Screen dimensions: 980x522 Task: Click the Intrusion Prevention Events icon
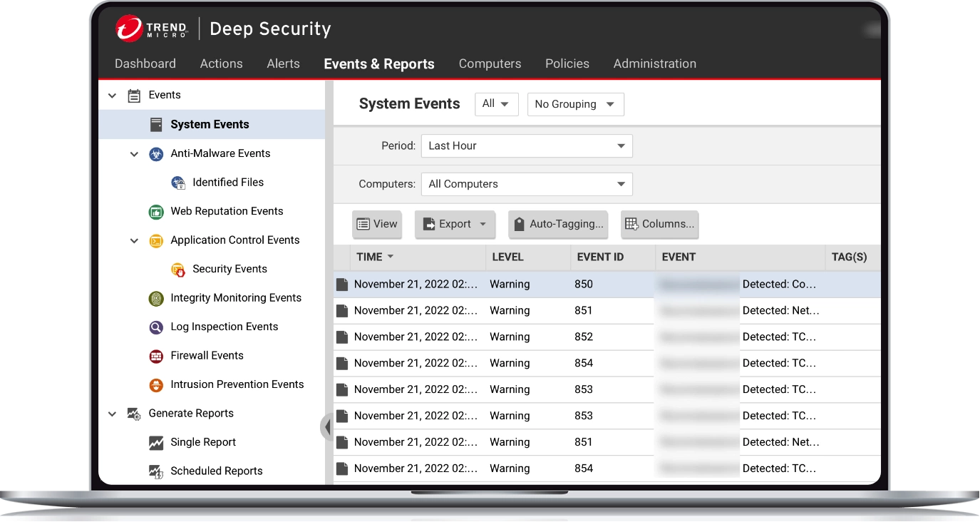(156, 385)
